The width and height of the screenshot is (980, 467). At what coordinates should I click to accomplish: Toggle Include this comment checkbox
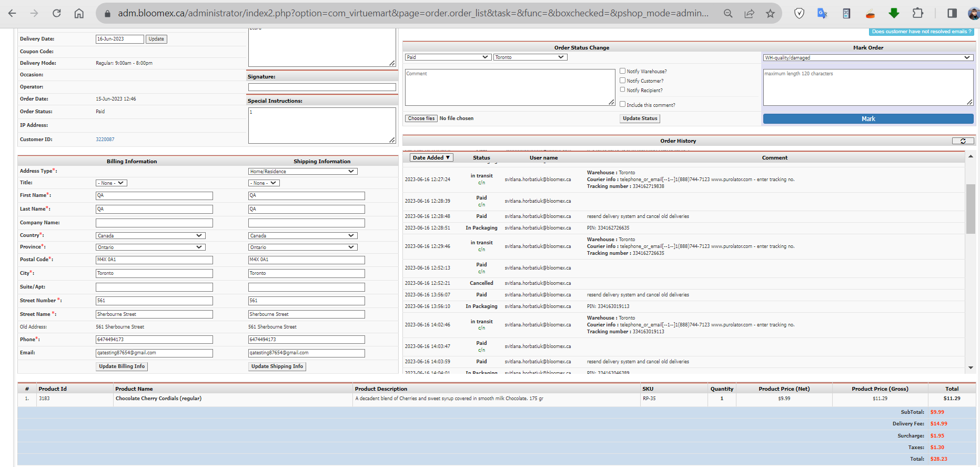tap(623, 104)
